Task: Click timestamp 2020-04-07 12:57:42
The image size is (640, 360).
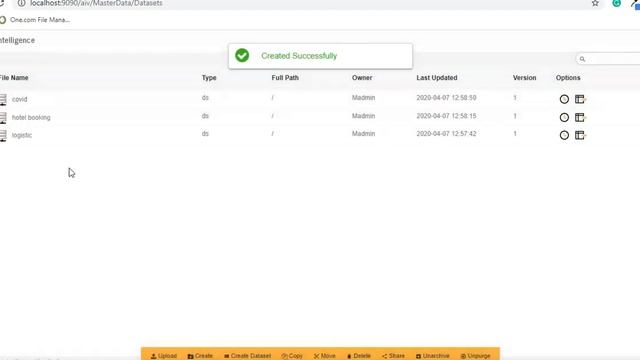Action: [x=446, y=133]
